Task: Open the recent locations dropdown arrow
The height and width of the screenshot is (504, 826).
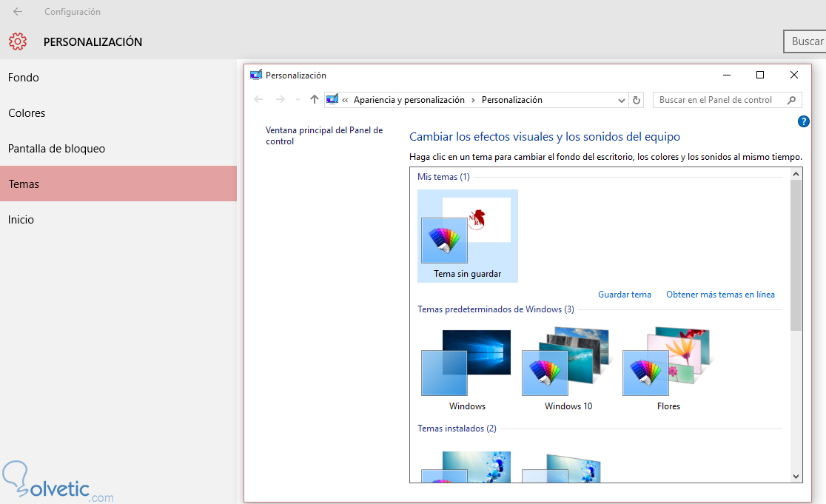Action: (x=298, y=99)
